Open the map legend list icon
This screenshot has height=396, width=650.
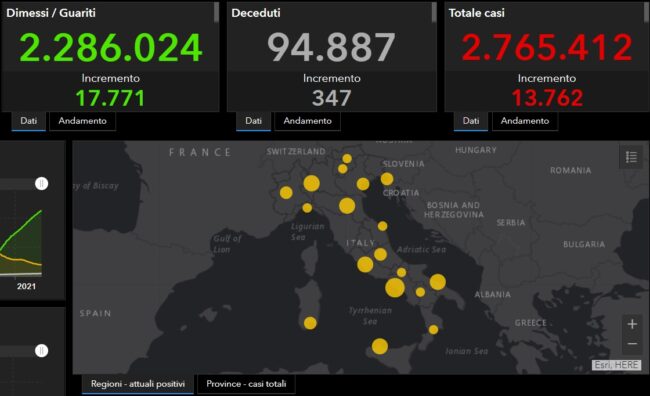[x=631, y=157]
